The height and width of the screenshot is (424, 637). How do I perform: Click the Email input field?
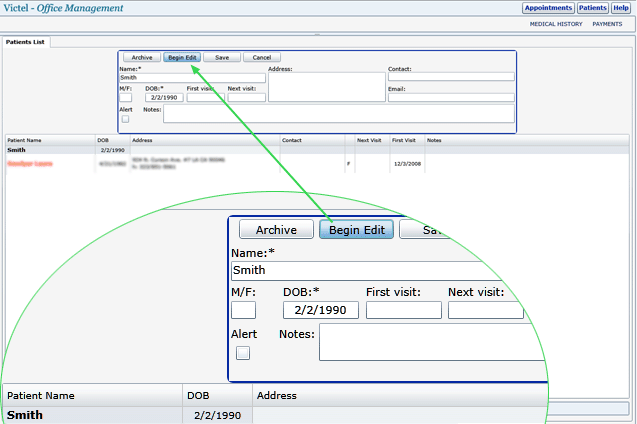[x=451, y=97]
